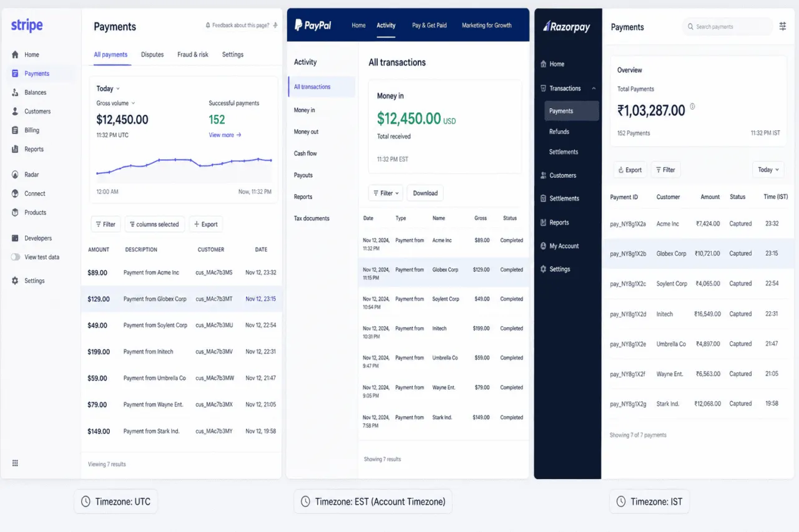
Task: Open Home icon in Stripe sidebar
Action: (x=15, y=55)
